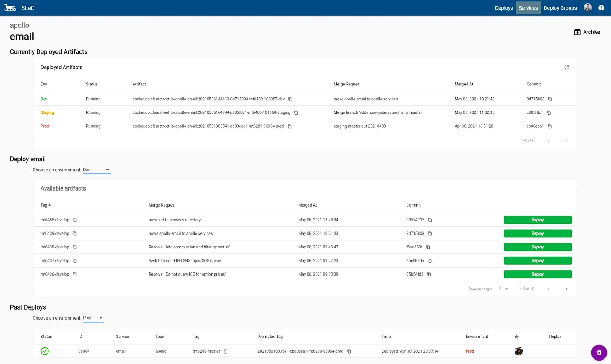Copy commit hash 05b54fd2
This screenshot has width=611, height=364.
tap(429, 274)
